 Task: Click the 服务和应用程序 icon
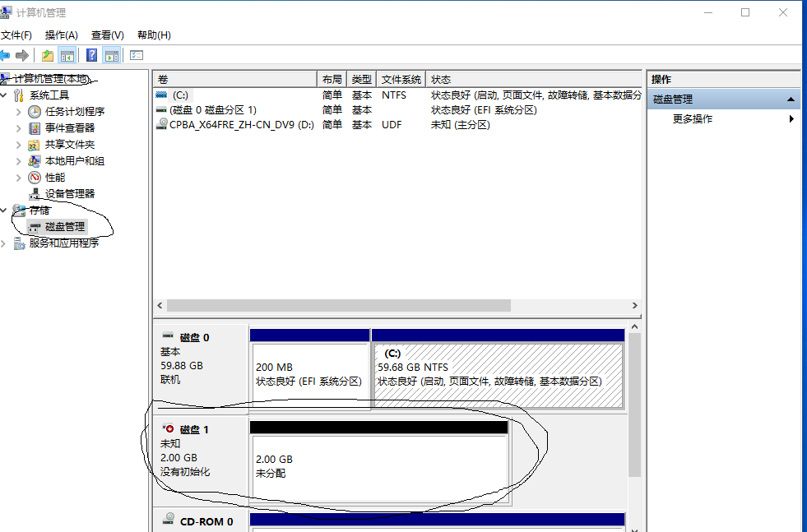(19, 243)
